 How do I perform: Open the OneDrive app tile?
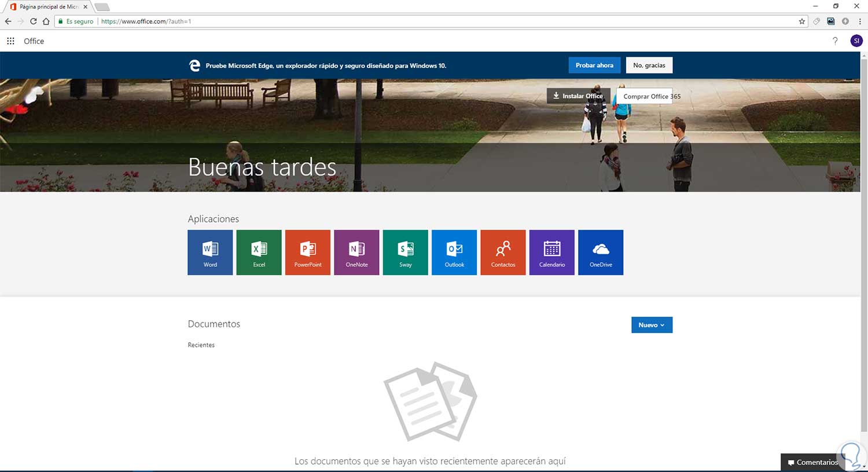[x=601, y=253]
